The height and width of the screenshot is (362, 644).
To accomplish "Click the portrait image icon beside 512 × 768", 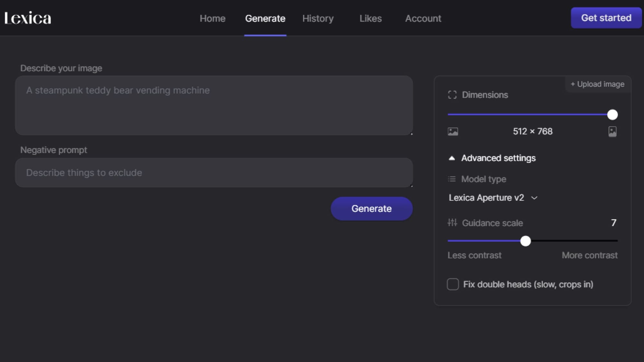I will [x=612, y=132].
